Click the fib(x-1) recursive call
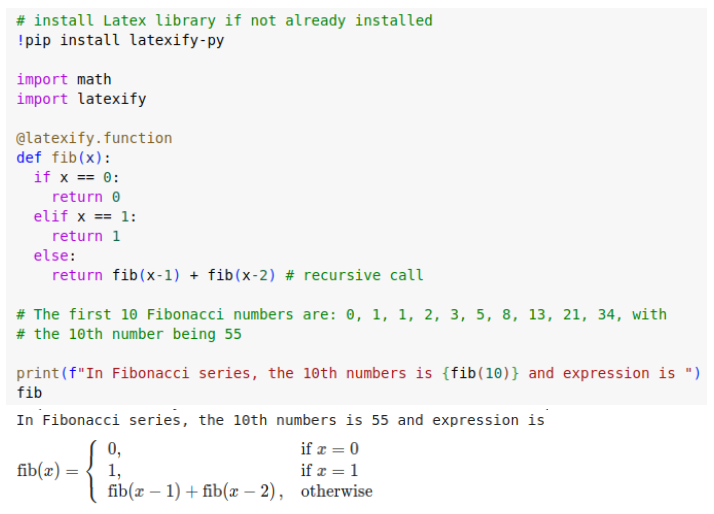This screenshot has width=714, height=514. [146, 275]
